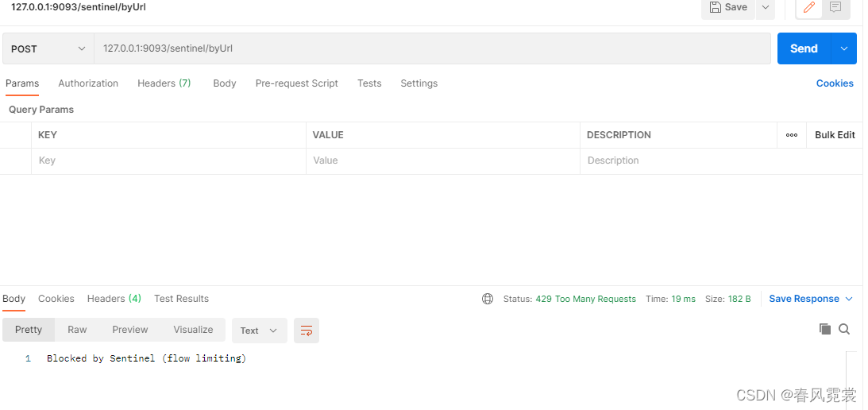This screenshot has height=410, width=868.
Task: Click Save Response
Action: (x=804, y=299)
